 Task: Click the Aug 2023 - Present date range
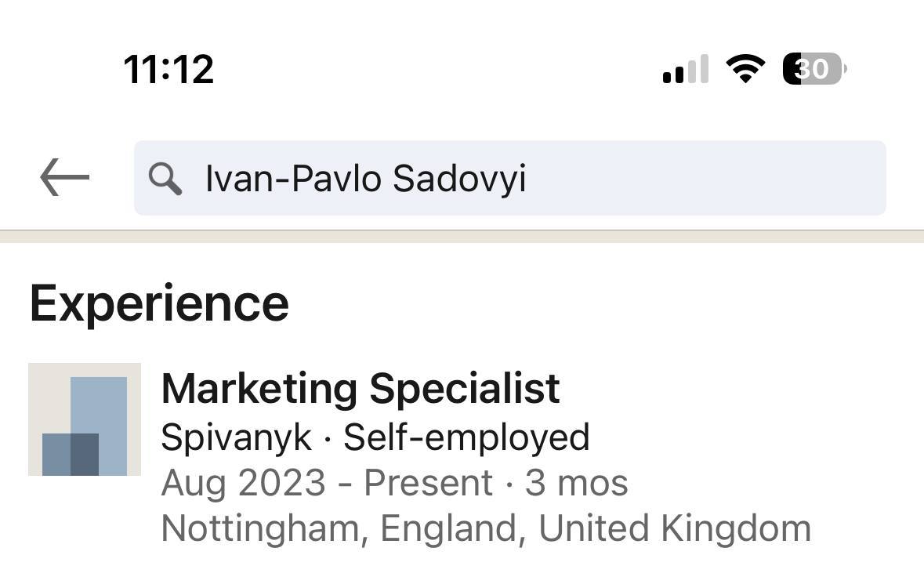[327, 483]
